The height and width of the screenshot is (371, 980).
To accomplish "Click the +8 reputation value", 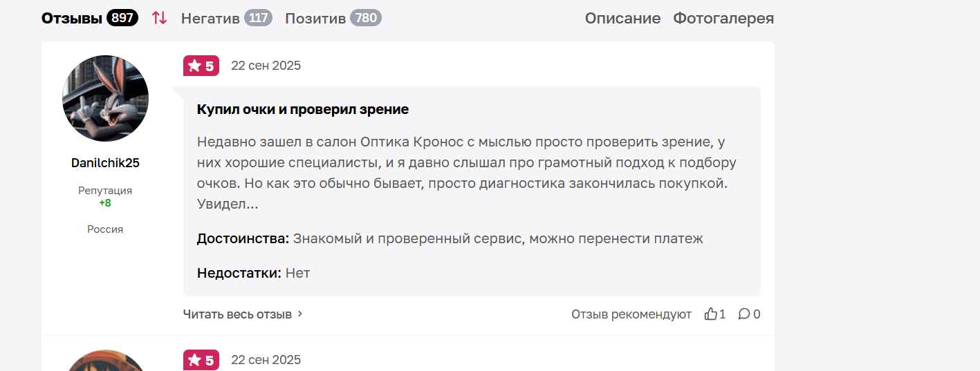I will point(105,203).
